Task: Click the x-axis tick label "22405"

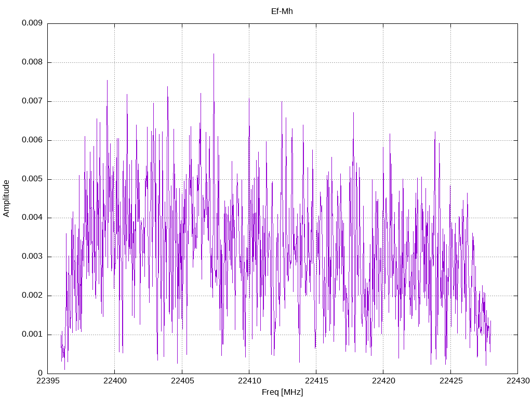Action: 182,381
